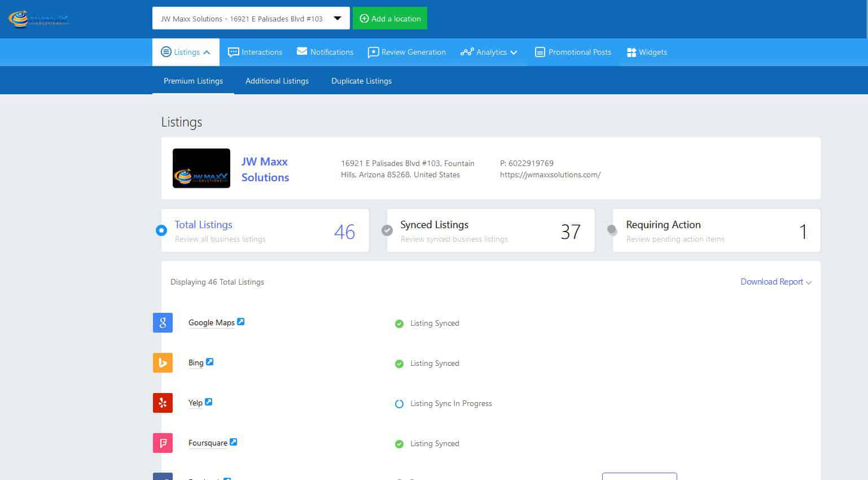This screenshot has height=480, width=868.
Task: Click Google Maps synced green checkmark
Action: tap(399, 324)
